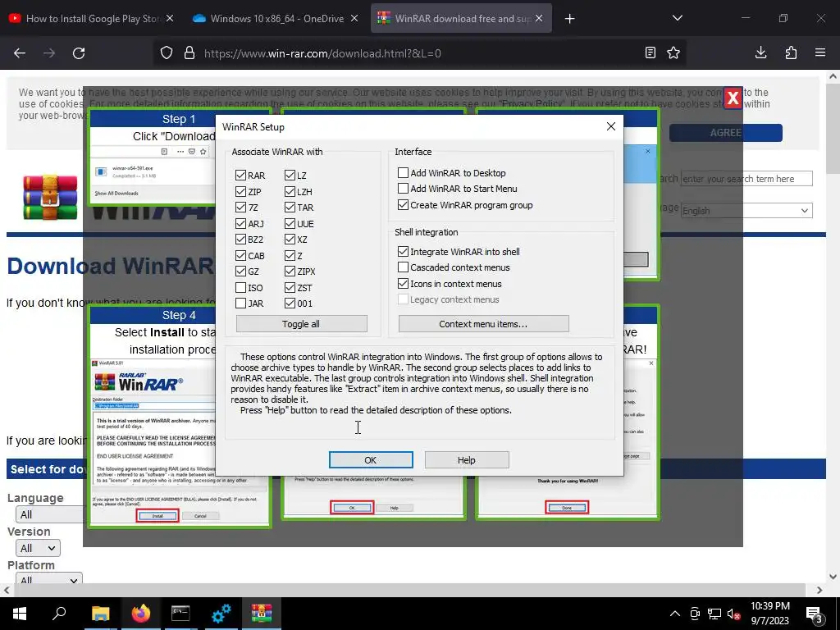The width and height of the screenshot is (840, 630).
Task: Uncheck the ZIP association checkbox
Action: pos(240,191)
